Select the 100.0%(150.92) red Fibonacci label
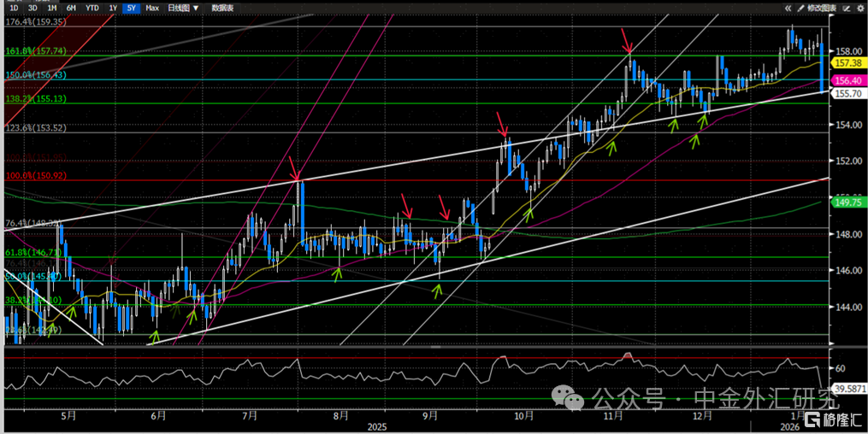 [x=34, y=176]
